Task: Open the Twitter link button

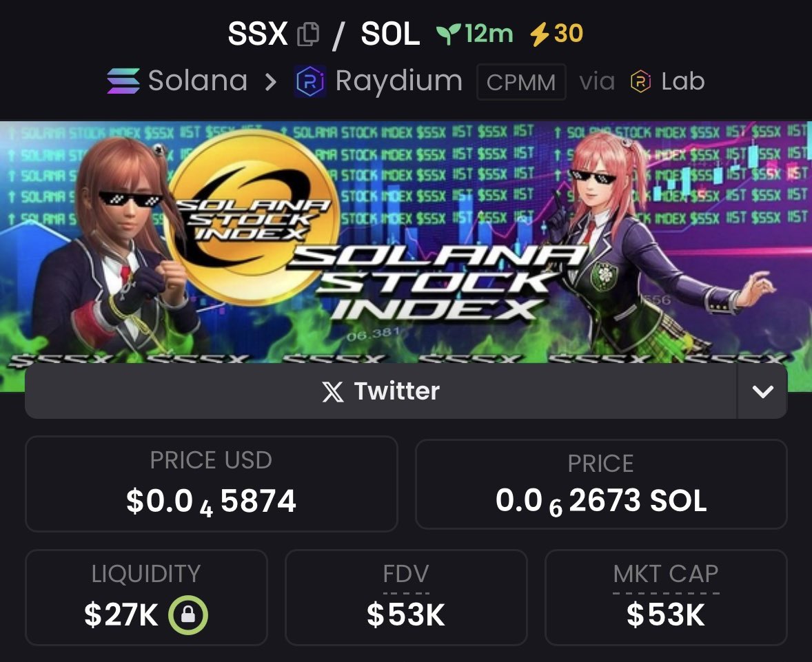Action: click(x=380, y=391)
